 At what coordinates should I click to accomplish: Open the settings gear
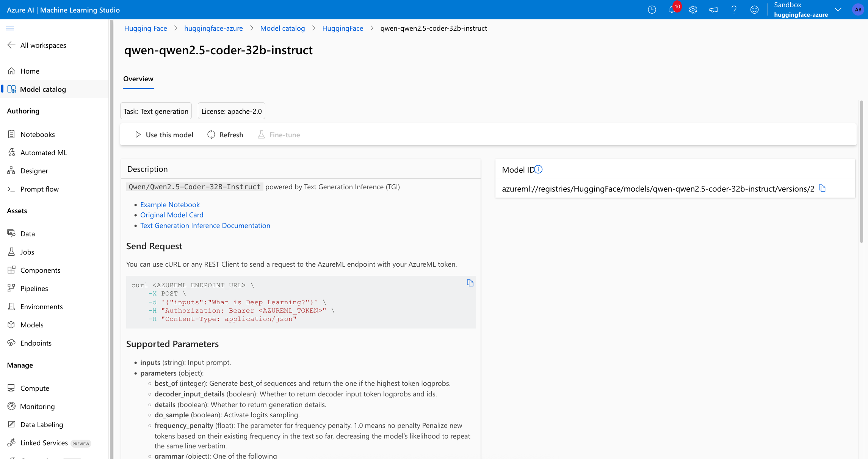(x=693, y=9)
